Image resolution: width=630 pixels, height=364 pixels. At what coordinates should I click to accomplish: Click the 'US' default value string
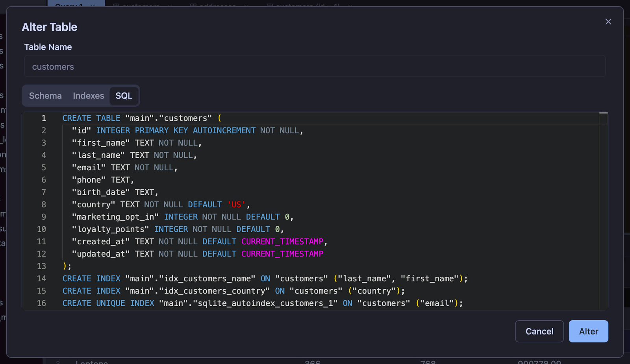click(236, 205)
